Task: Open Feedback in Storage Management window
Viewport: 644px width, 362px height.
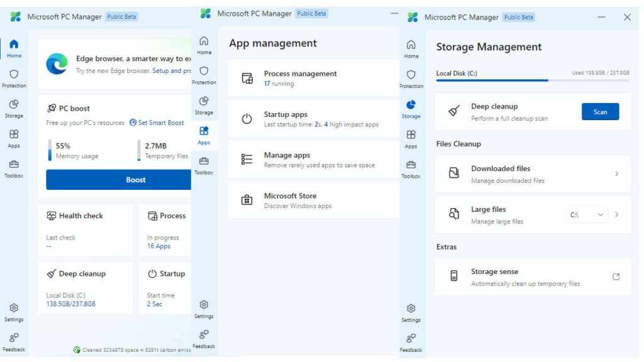Action: pyautogui.click(x=411, y=343)
